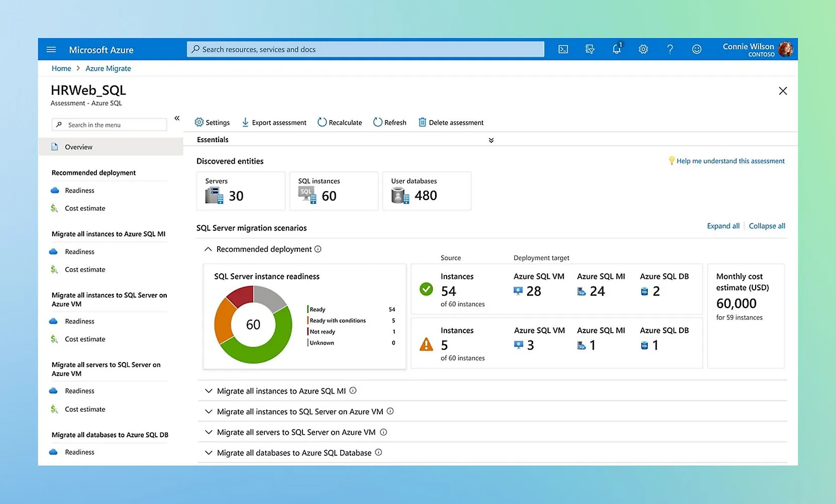The image size is (836, 504).
Task: Click Help me understand this assessment link
Action: [730, 161]
